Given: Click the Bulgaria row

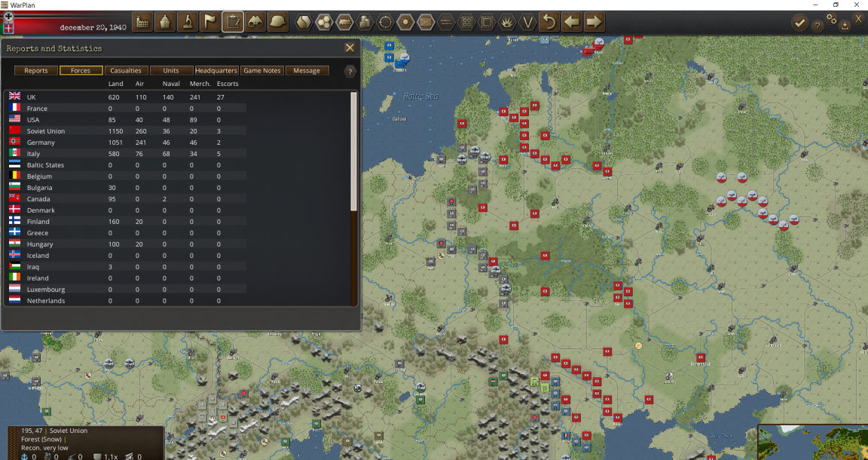Looking at the screenshot, I should click(127, 188).
